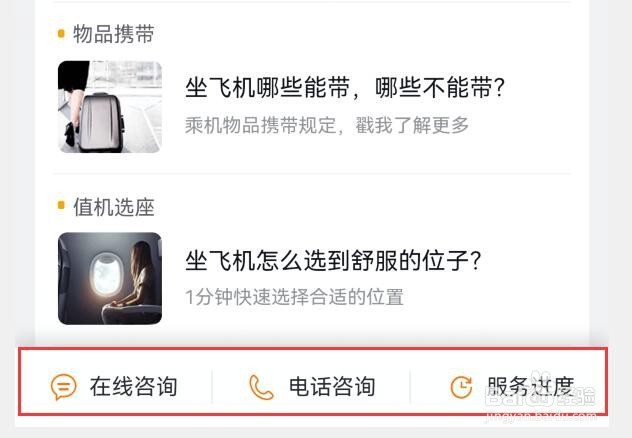Screen dimensions: 632x438
Task: Open 服务进度 text label
Action: (x=530, y=386)
